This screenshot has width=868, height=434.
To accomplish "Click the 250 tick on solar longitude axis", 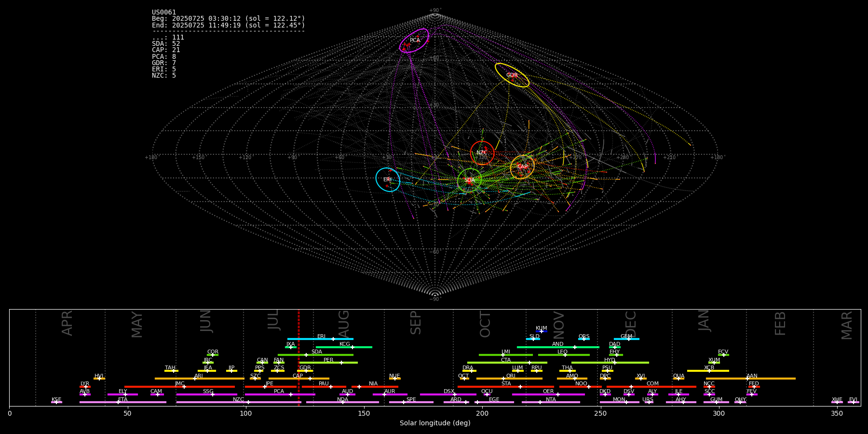I will click(600, 413).
